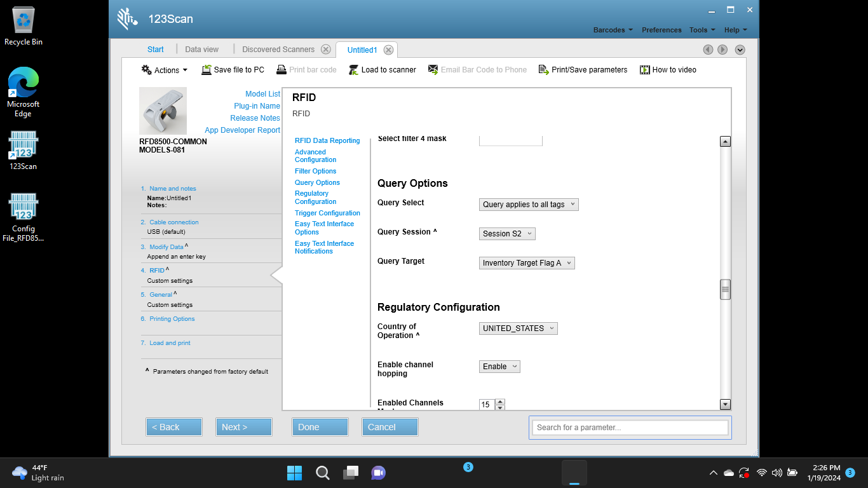Jump to RFID Data Reporting section
This screenshot has height=488, width=868.
(x=327, y=141)
